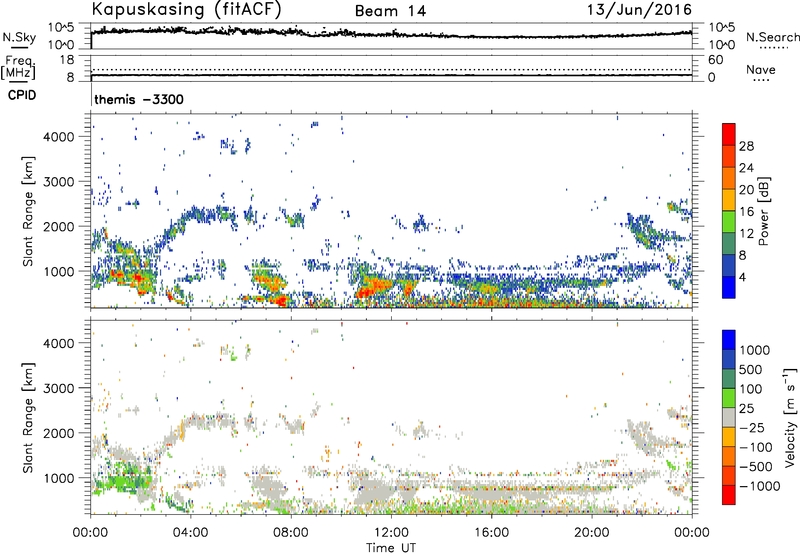Click the '12:00' time axis tick label
Screen dimensions: 800x554
(x=391, y=533)
